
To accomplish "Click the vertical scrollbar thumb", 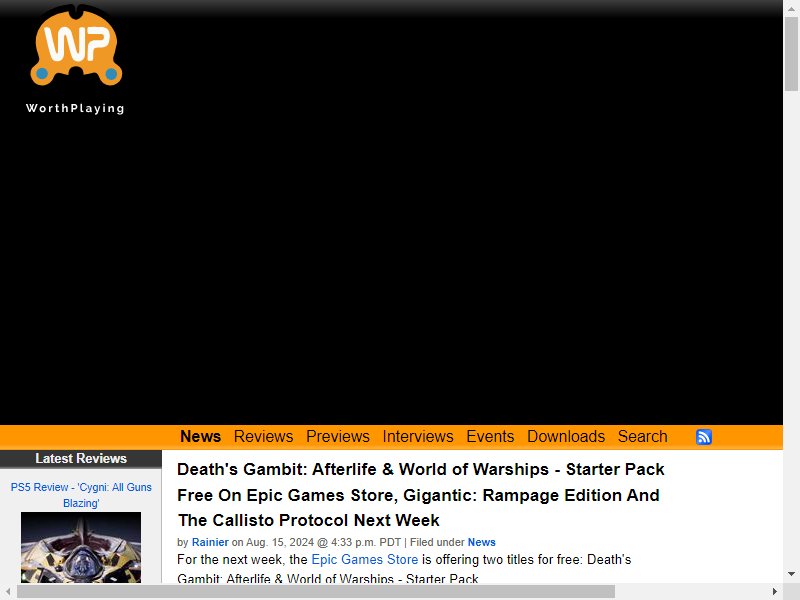I will tap(791, 54).
